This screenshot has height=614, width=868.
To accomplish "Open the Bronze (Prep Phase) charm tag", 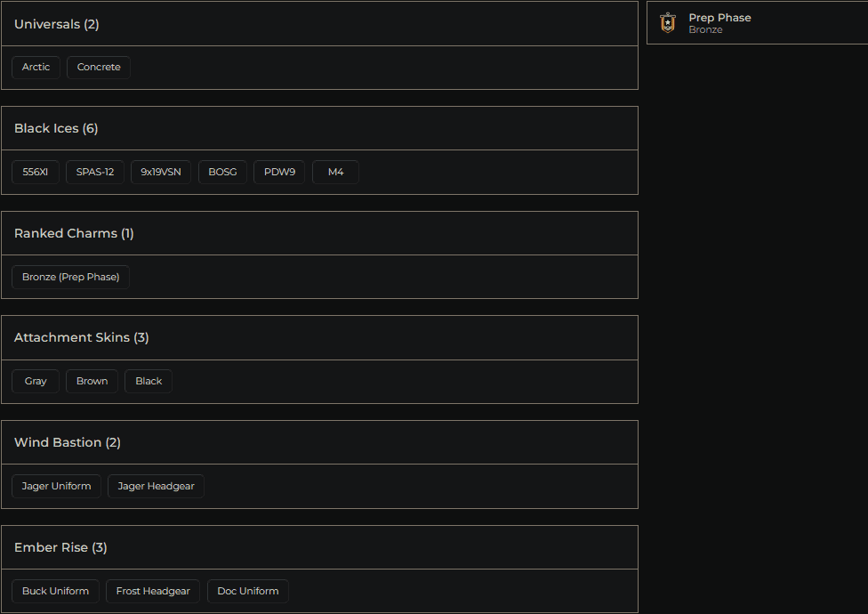I will pyautogui.click(x=71, y=277).
